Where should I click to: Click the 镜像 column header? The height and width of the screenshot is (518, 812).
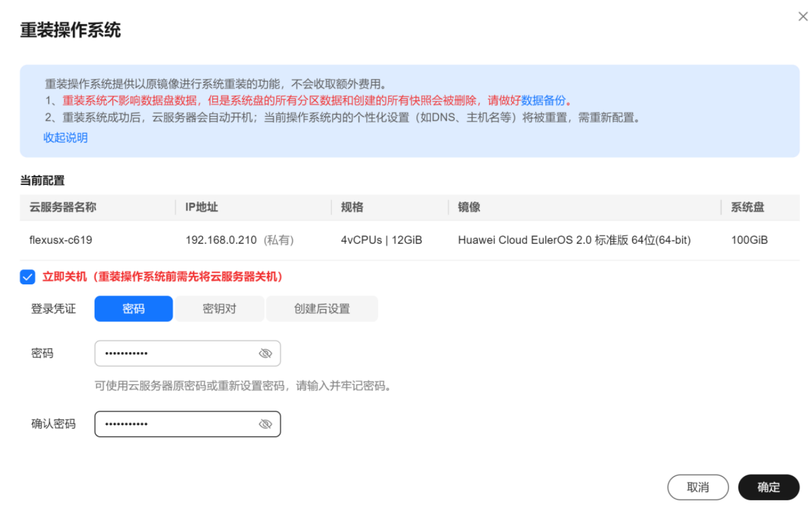tap(469, 207)
